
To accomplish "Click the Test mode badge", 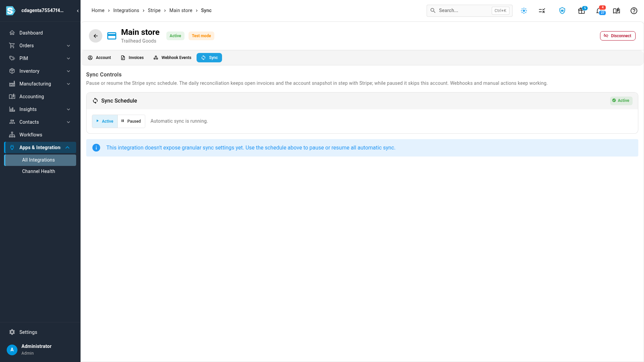I will tap(201, 36).
